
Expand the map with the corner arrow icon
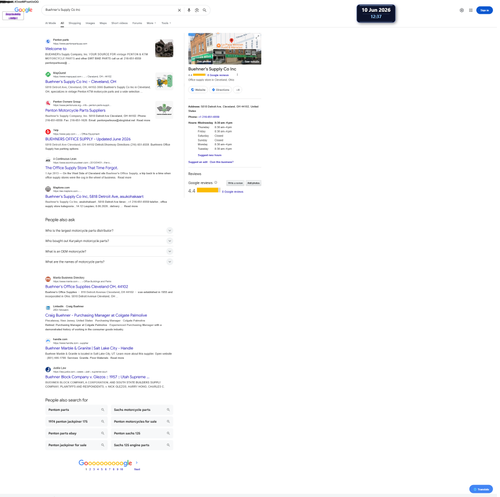pyautogui.click(x=258, y=36)
